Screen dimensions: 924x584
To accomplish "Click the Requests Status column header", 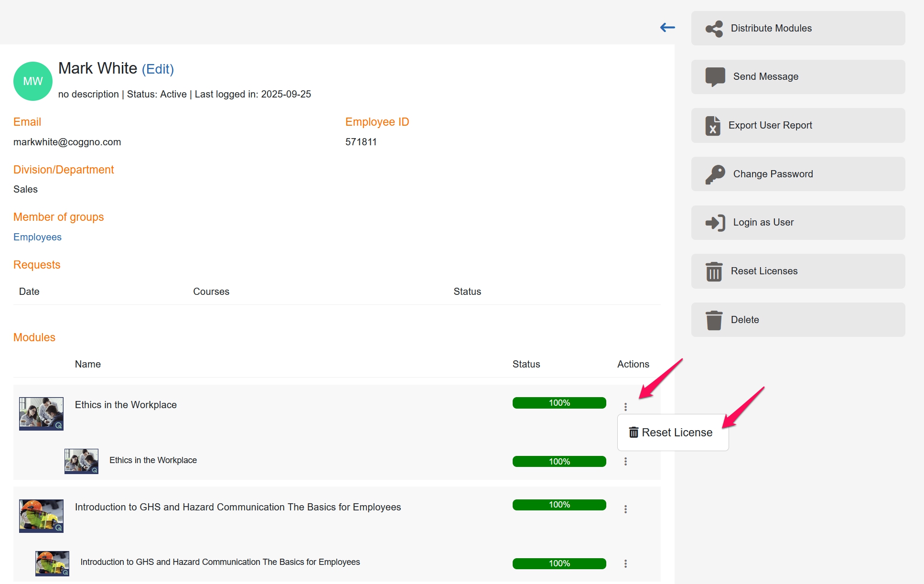I will click(x=467, y=292).
